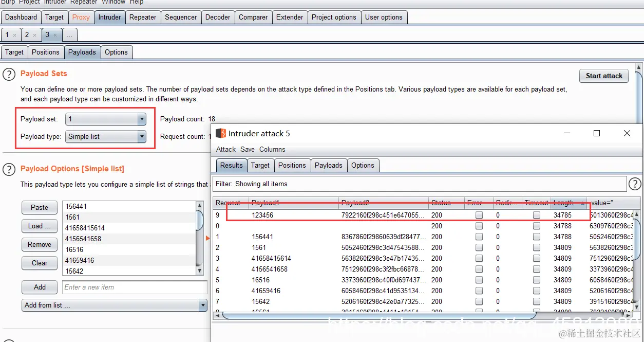
Task: Click the results filter bar
Action: (x=420, y=184)
